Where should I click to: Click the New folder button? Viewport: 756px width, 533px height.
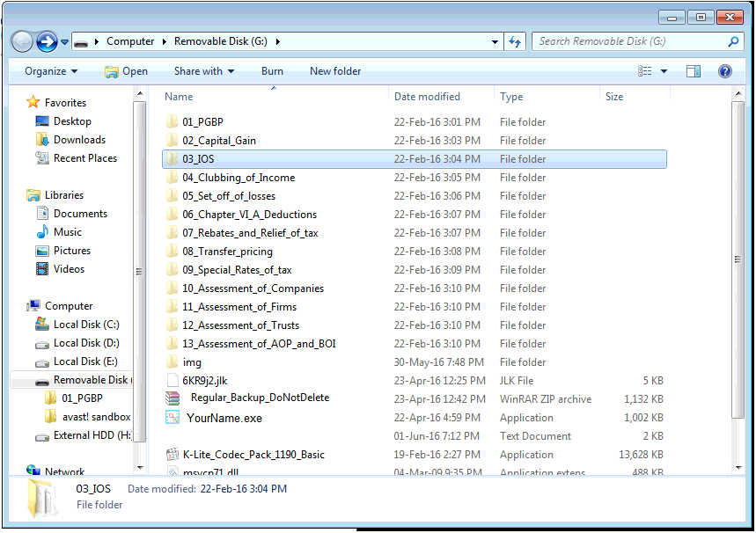pos(335,71)
